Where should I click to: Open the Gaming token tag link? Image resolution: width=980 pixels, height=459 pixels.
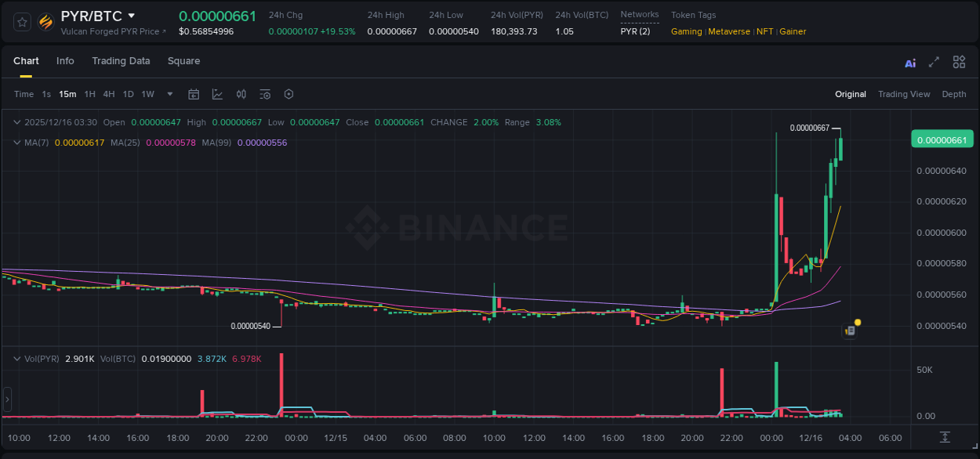point(686,31)
